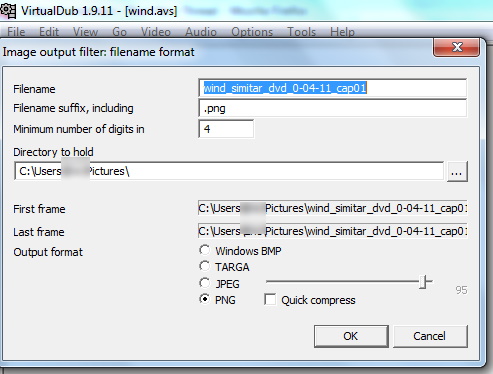Dismiss the dialog with Cancel
This screenshot has height=374, width=493.
point(430,336)
